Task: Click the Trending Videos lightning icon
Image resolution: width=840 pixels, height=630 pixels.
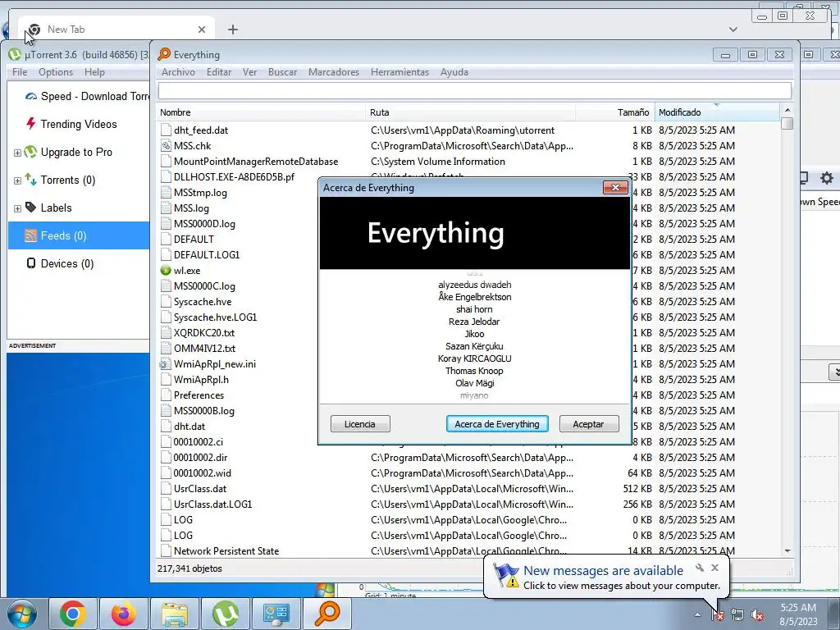Action: (x=31, y=124)
